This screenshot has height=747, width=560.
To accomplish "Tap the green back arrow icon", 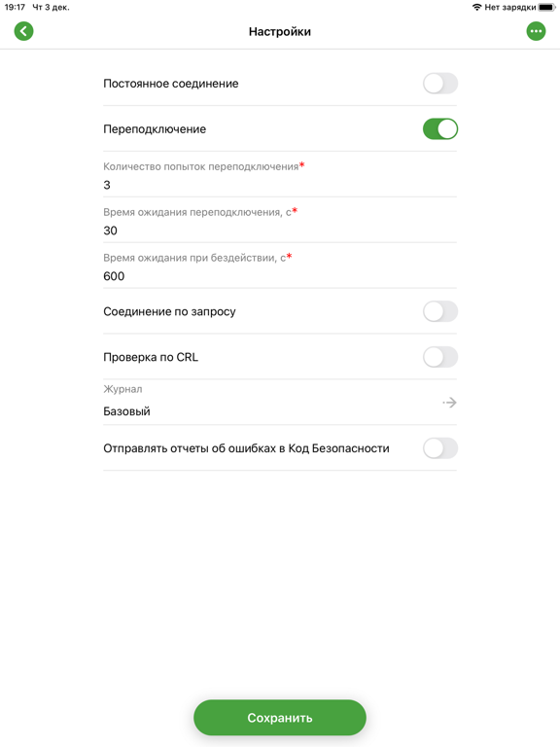I will 23,31.
